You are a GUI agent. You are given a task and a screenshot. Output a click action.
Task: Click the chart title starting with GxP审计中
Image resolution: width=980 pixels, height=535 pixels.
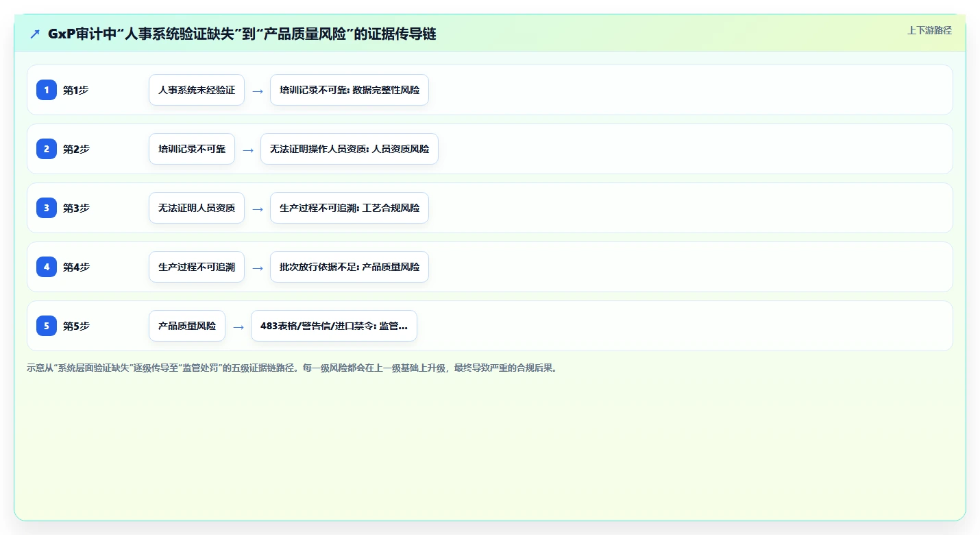[x=242, y=34]
